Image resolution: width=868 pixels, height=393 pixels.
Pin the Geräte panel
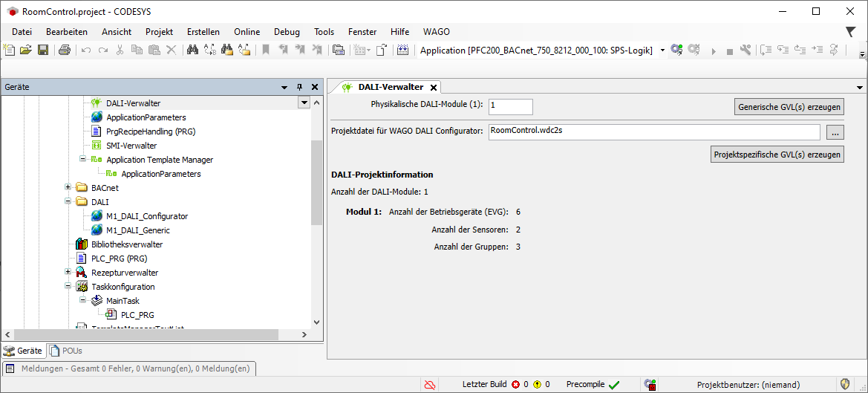click(299, 87)
